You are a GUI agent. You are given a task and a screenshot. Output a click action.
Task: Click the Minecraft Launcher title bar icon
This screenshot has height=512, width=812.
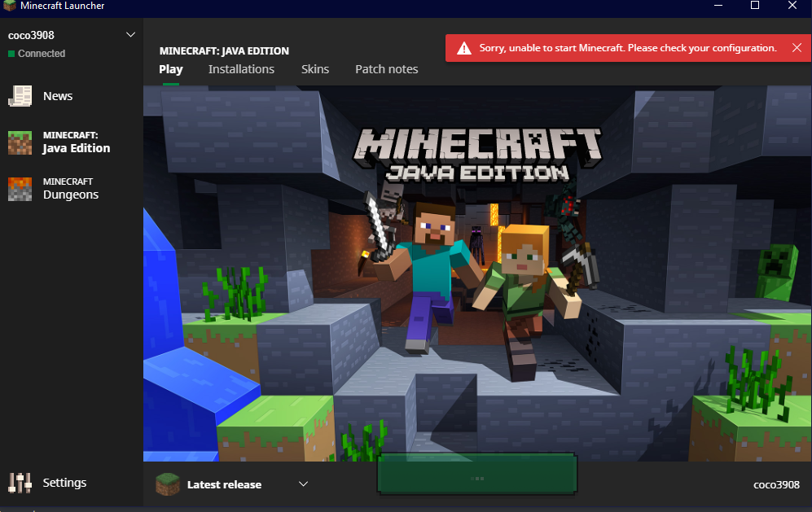coord(9,5)
